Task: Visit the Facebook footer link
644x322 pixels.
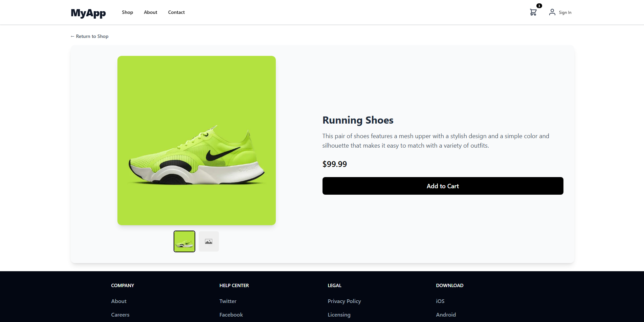Action: tap(231, 315)
